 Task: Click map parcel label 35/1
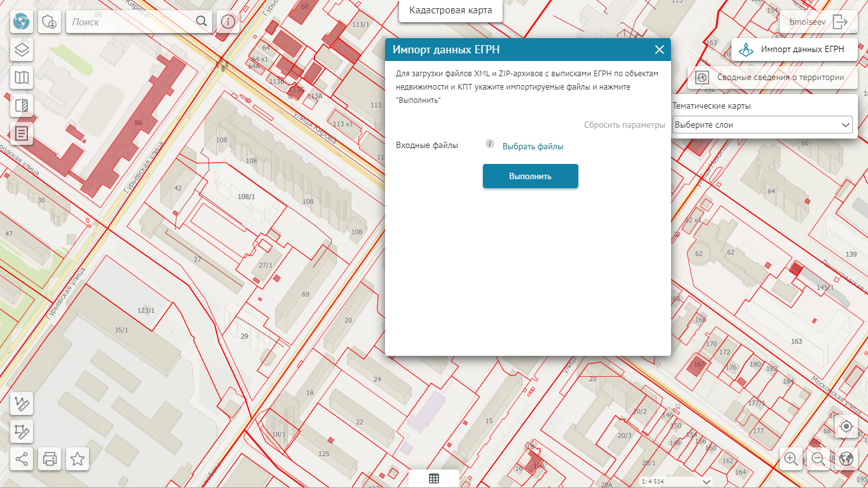tap(121, 330)
